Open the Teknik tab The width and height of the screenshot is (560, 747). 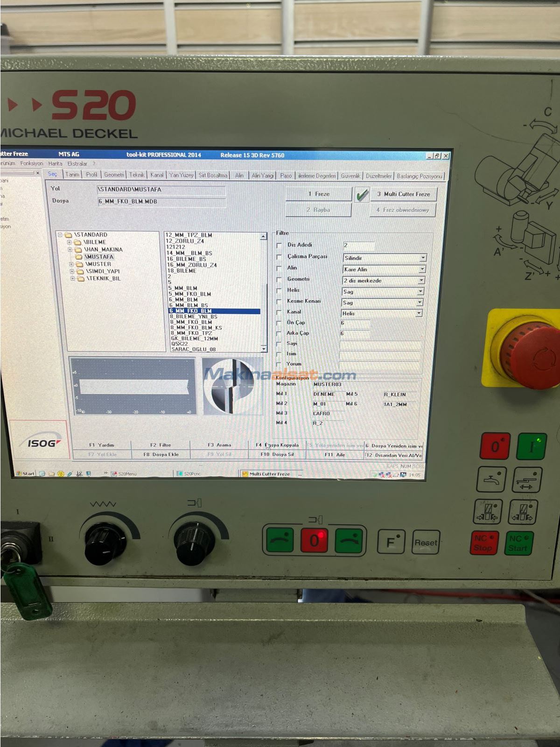[x=137, y=175]
